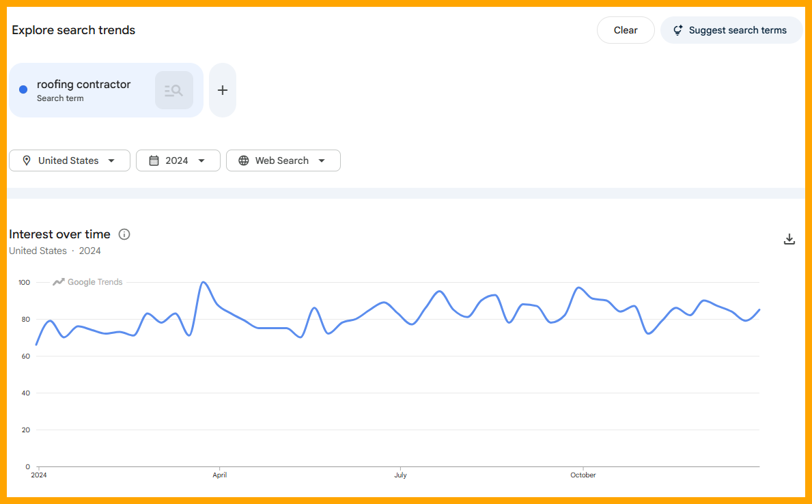Click the sparkle icon on Suggest search terms
Screen dimensions: 812x504
point(677,30)
